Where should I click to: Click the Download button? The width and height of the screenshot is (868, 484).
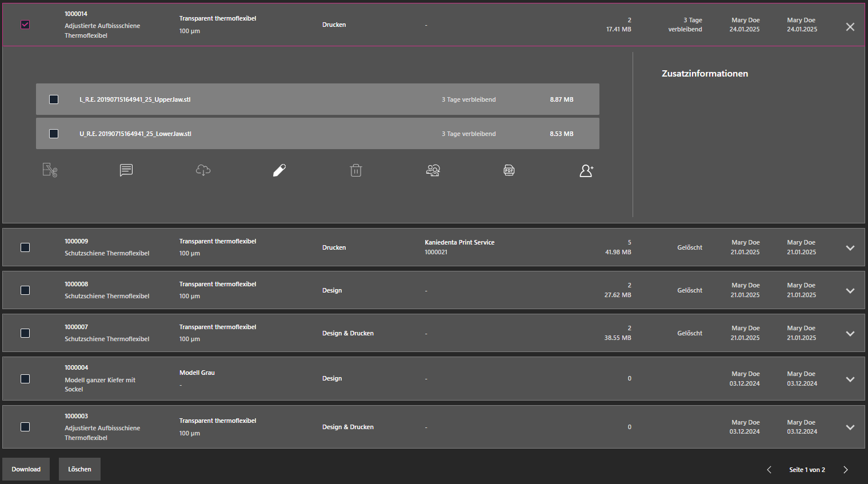point(26,469)
